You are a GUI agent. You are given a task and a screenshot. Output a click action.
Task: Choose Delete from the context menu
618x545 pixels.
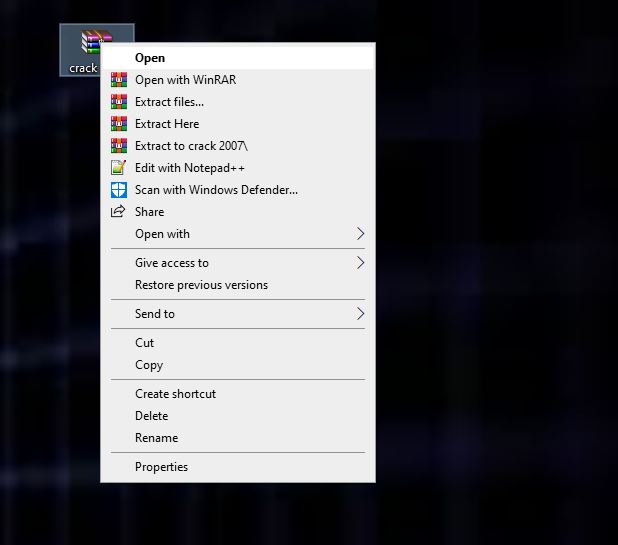pos(238,416)
